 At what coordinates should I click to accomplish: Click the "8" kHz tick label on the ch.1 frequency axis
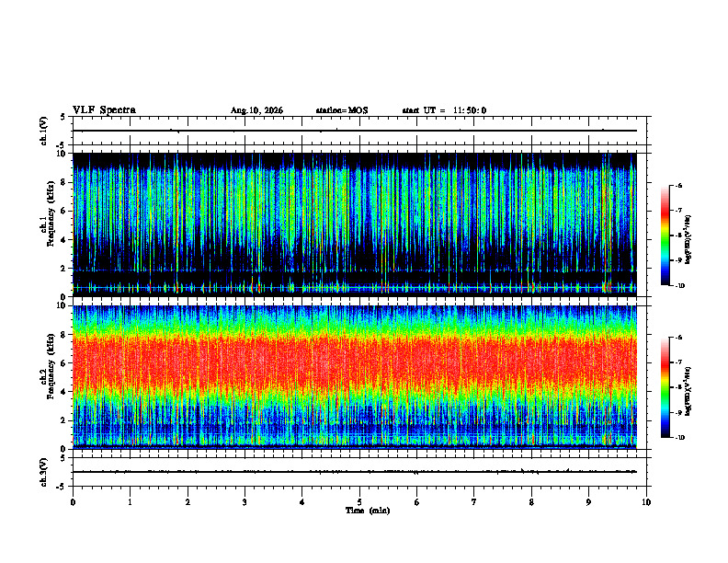[x=64, y=182]
